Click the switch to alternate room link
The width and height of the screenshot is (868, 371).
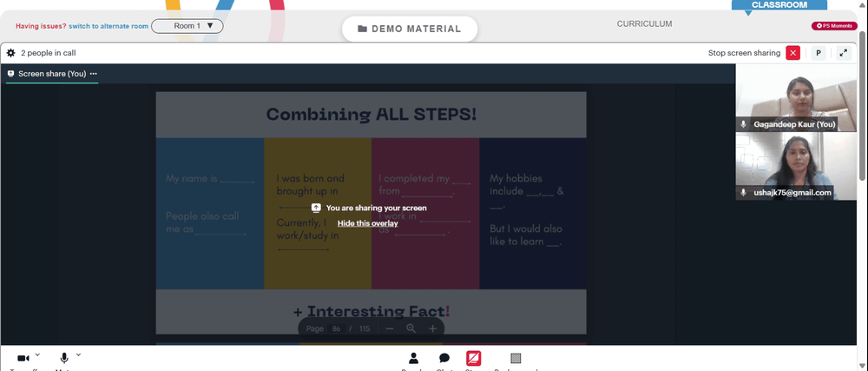tap(108, 26)
